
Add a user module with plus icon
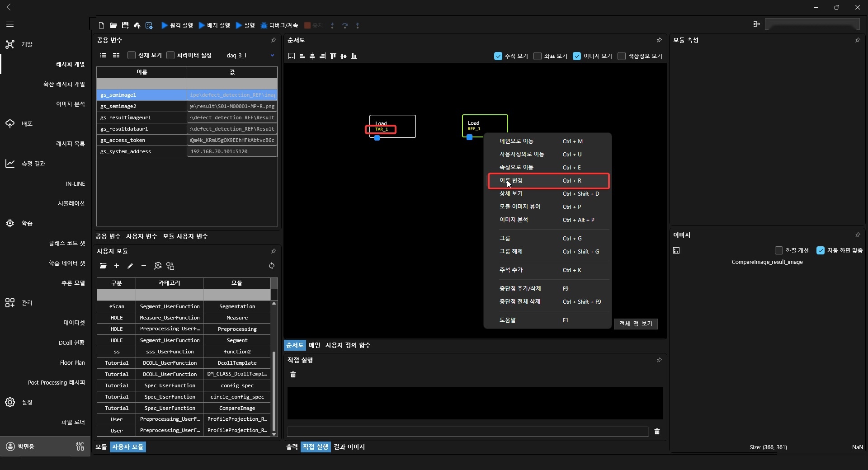coord(117,266)
